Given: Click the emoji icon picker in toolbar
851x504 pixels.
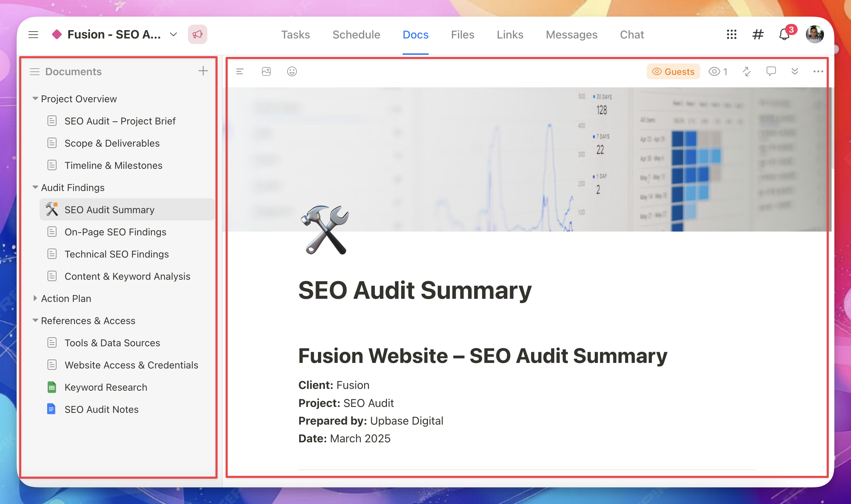Looking at the screenshot, I should (x=292, y=71).
